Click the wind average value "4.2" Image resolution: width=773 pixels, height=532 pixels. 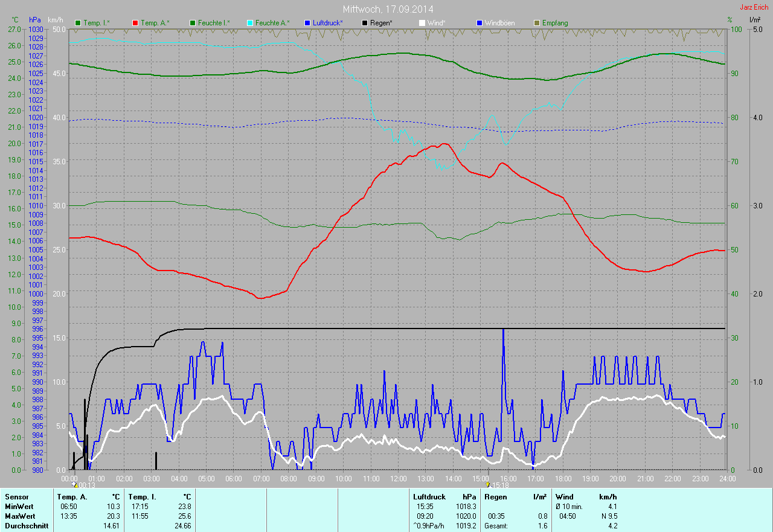[612, 526]
